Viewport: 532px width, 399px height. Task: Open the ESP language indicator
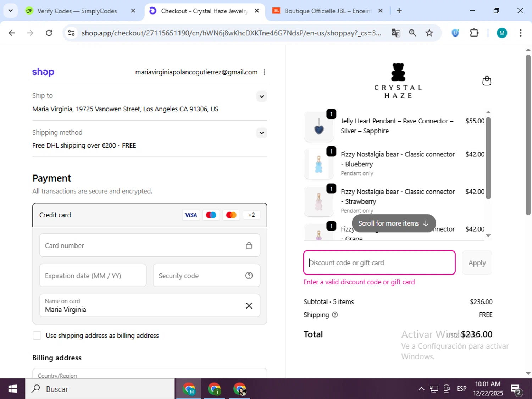tap(461, 389)
